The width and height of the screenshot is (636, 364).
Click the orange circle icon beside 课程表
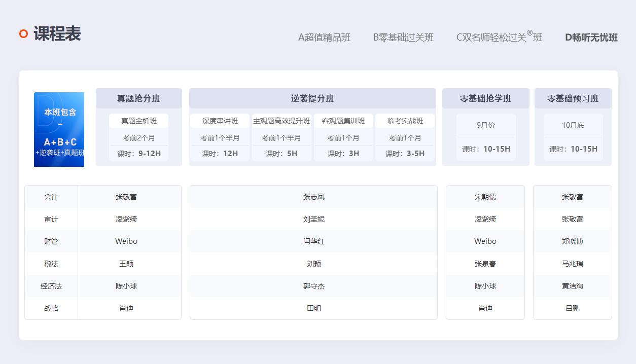[22, 33]
